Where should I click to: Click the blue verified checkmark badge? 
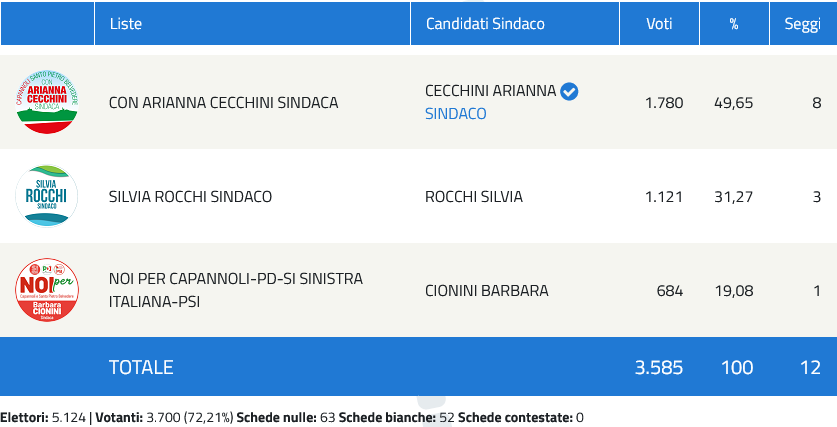coord(569,91)
